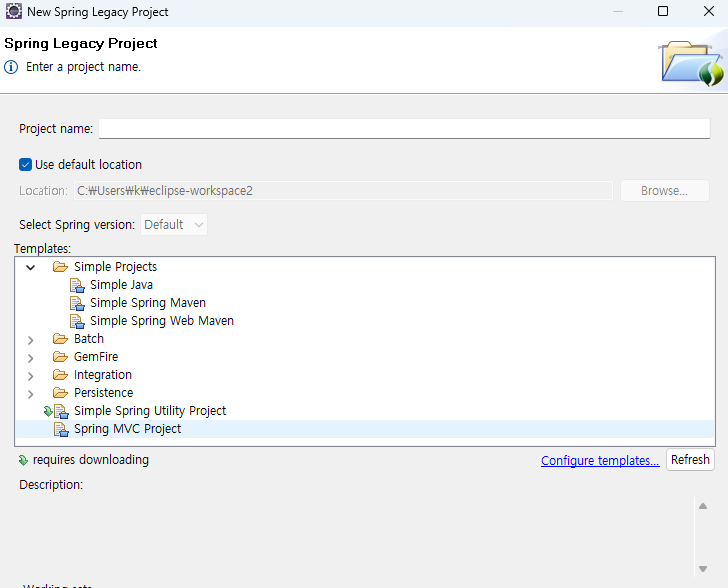This screenshot has height=588, width=728.
Task: Click the requires downloading text
Action: pyautogui.click(x=91, y=460)
